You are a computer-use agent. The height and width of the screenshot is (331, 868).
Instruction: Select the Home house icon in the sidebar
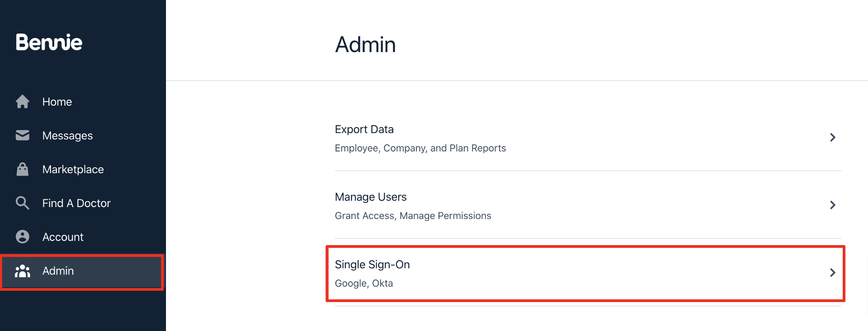pos(22,101)
